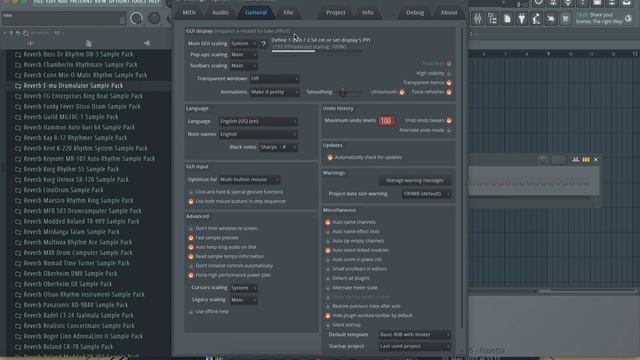Click the browser refresh icon beside the undo arrow
Image resolution: width=640 pixels, height=360 pixels.
click(25, 33)
